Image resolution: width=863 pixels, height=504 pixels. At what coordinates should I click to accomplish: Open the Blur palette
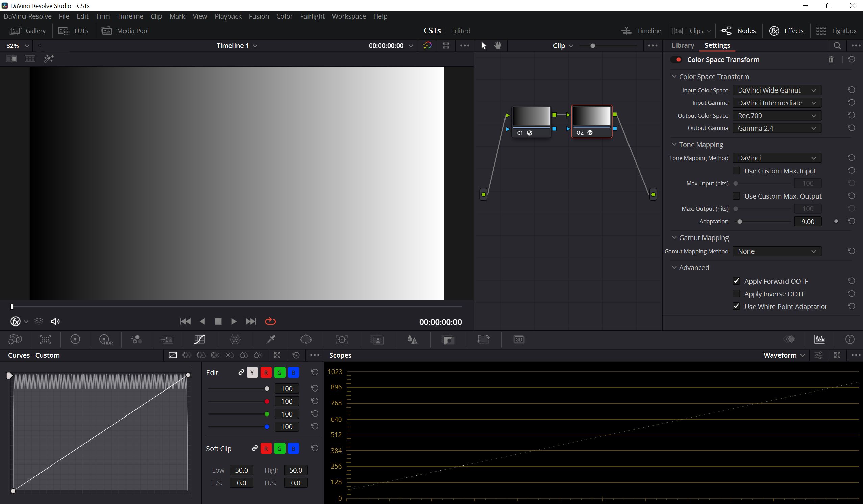412,339
